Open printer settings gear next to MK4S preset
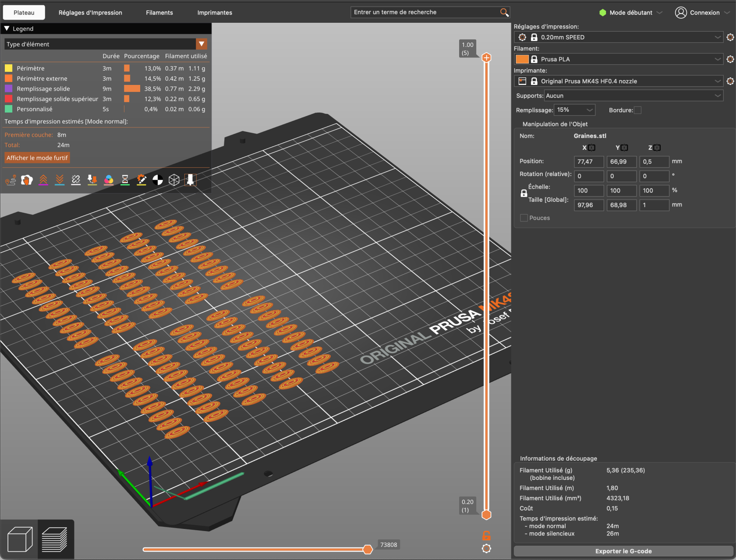736x560 pixels. [x=730, y=81]
